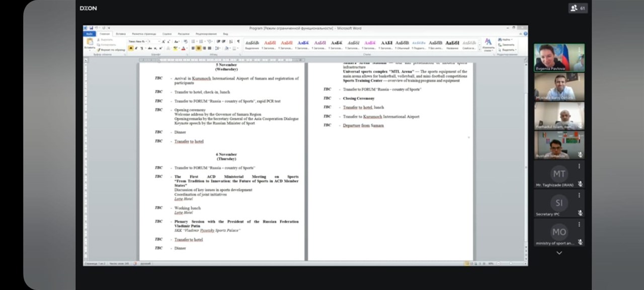Click muted microphone icon on Secretary IPC tile

click(580, 213)
